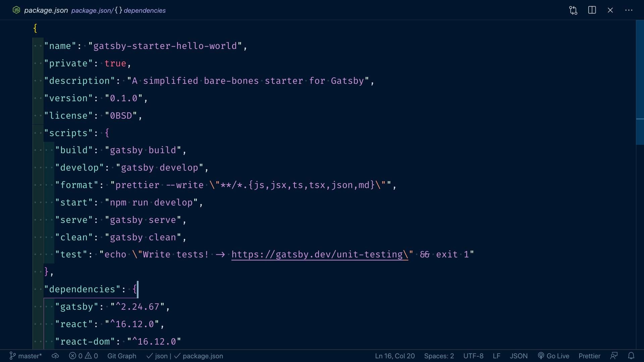
Task: Click the "0BSD" license value
Action: (x=121, y=116)
